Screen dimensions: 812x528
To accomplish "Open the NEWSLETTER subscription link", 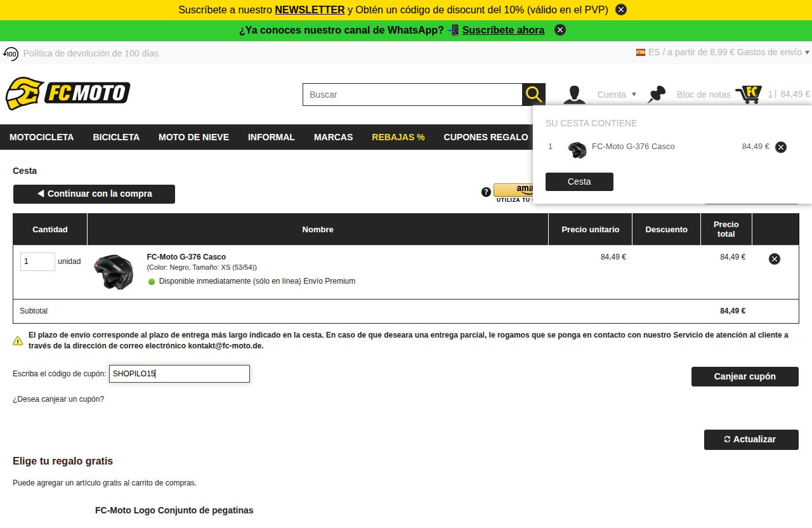I will pyautogui.click(x=310, y=10).
